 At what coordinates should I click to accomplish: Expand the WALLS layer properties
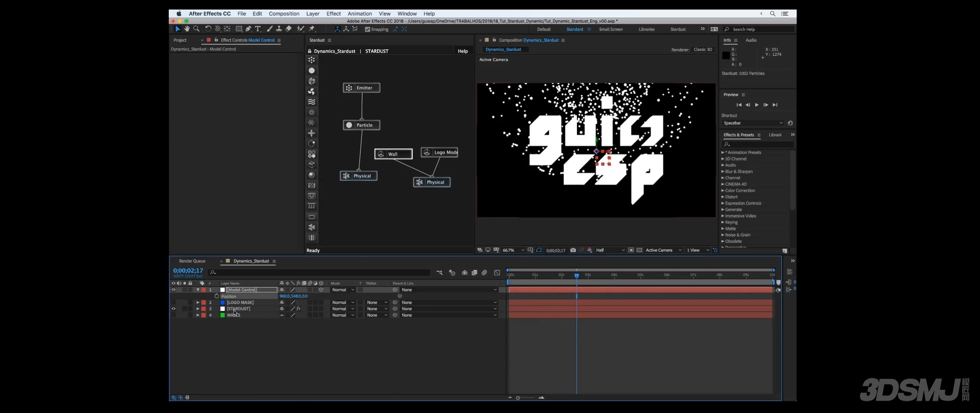[x=198, y=315]
